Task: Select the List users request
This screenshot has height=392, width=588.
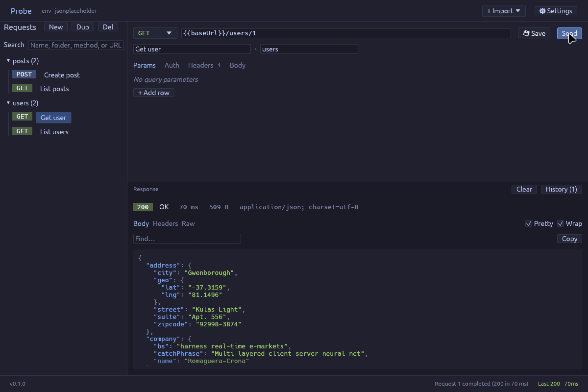Action: [x=54, y=132]
